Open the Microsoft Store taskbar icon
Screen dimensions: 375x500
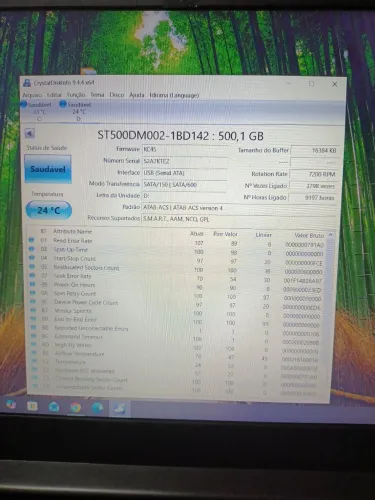[54, 407]
